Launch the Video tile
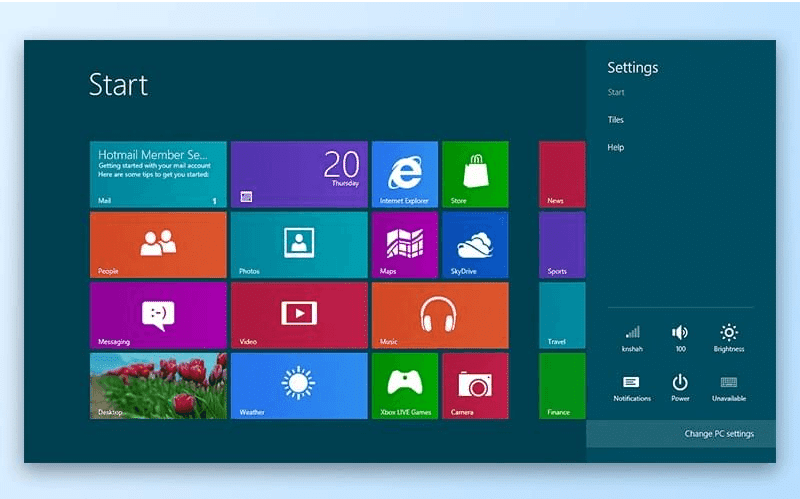Viewport: 800px width, 499px height. click(x=299, y=315)
